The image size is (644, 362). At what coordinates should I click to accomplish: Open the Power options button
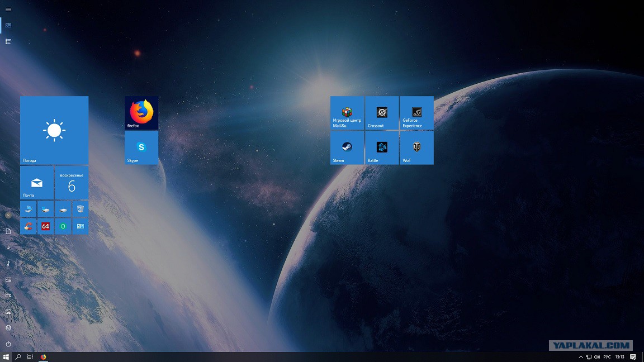[8, 344]
